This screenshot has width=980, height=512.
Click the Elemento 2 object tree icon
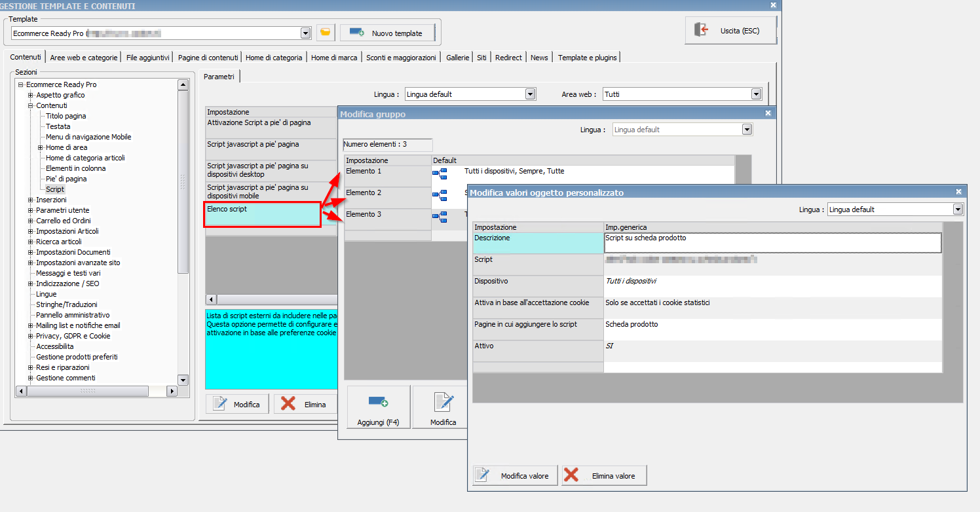440,195
